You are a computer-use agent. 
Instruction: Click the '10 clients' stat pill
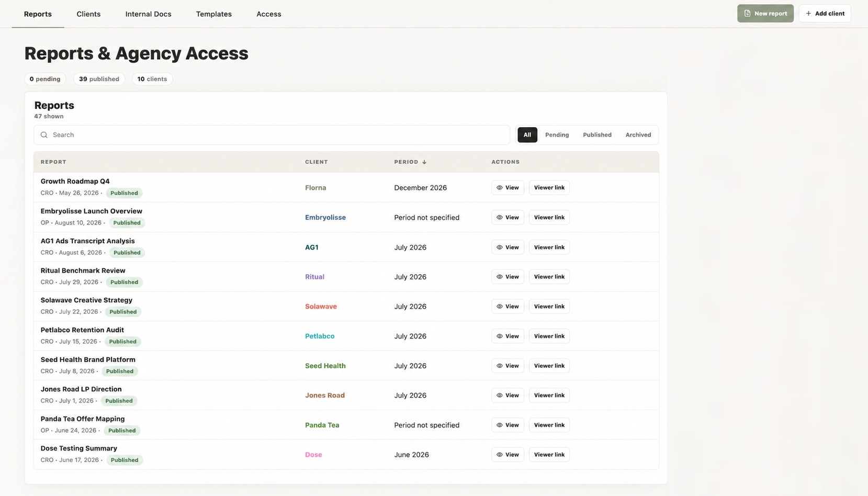pyautogui.click(x=152, y=79)
